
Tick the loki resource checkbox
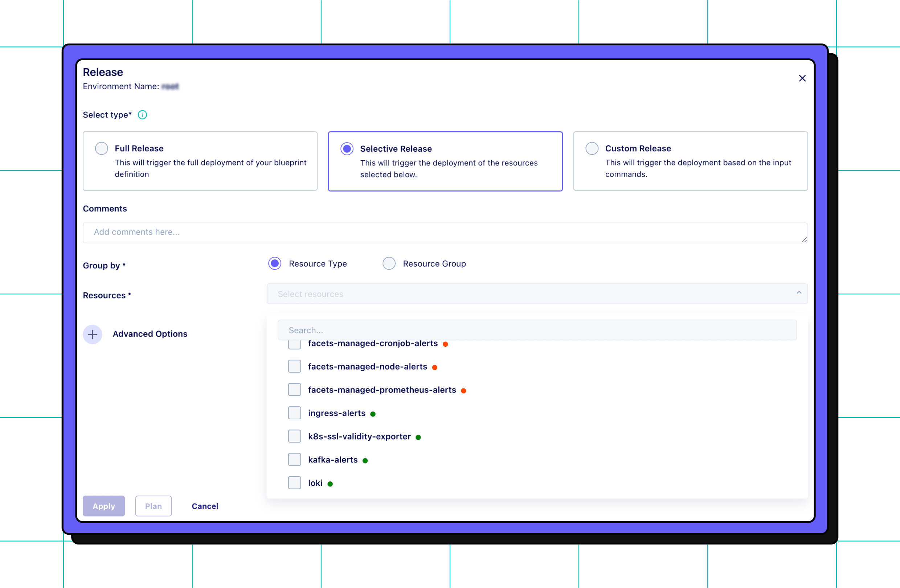[294, 483]
